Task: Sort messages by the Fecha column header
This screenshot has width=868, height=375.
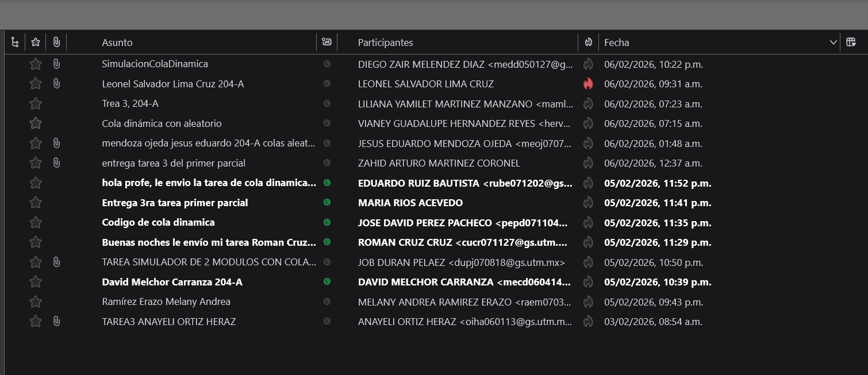Action: 617,42
